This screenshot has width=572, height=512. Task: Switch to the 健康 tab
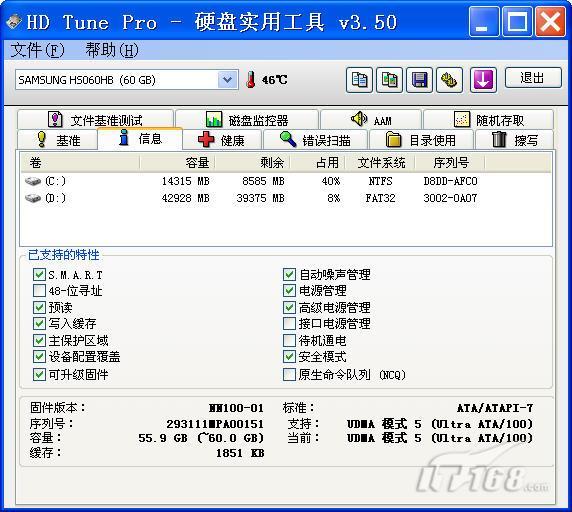222,140
